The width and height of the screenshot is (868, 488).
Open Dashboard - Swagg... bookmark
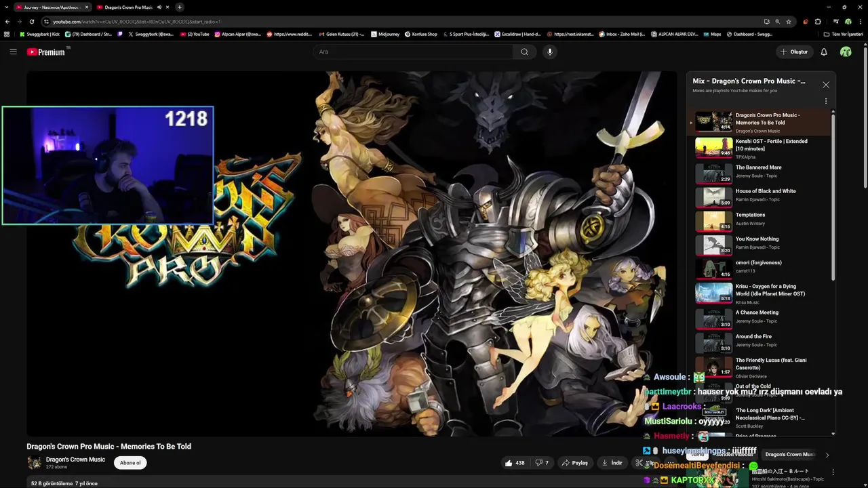pyautogui.click(x=749, y=34)
